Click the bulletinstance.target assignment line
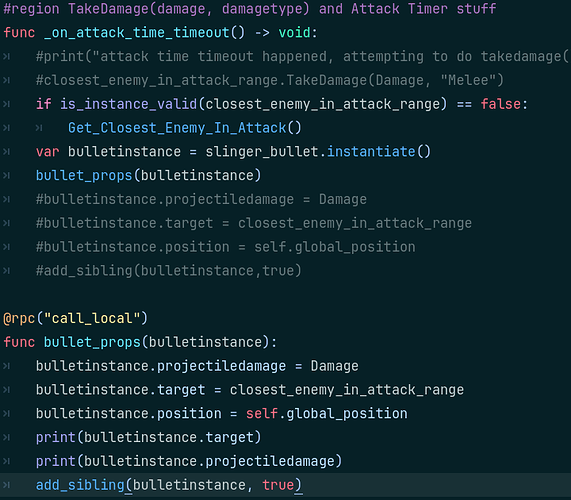The width and height of the screenshot is (571, 500). [250, 390]
